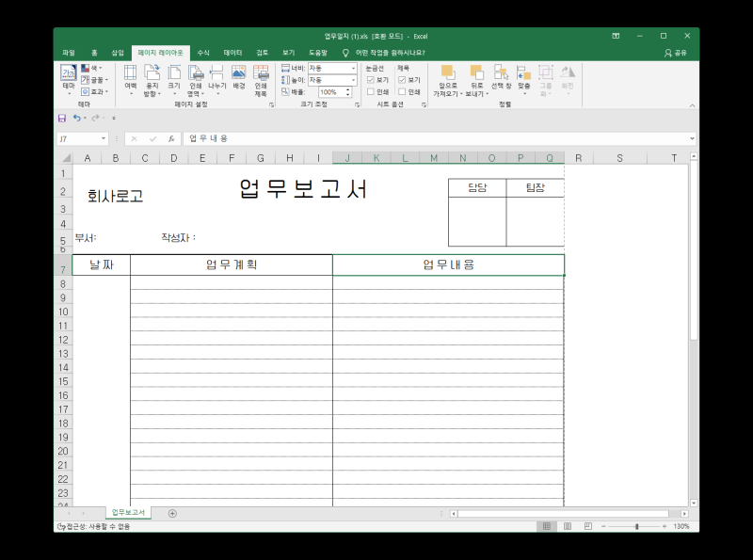Click the 130% zoom level

coord(681,526)
